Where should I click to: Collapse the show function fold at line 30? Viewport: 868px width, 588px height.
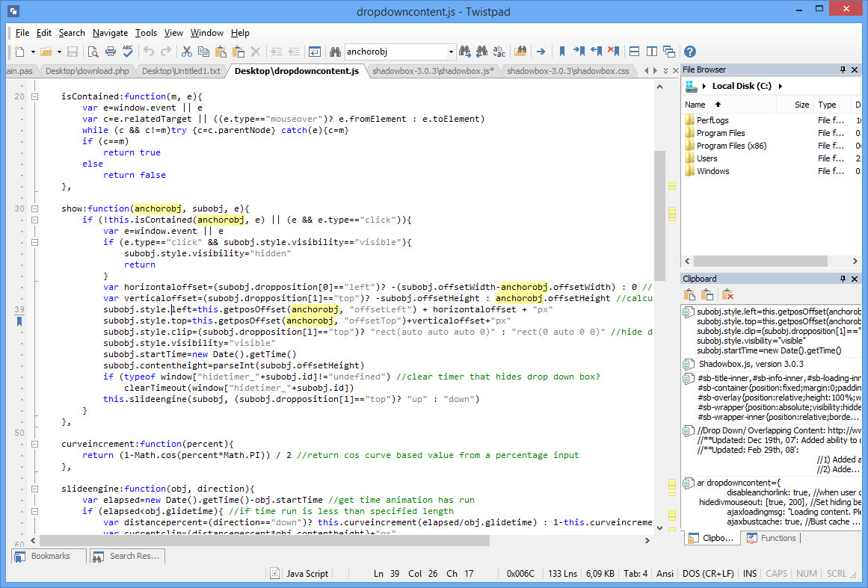[35, 208]
